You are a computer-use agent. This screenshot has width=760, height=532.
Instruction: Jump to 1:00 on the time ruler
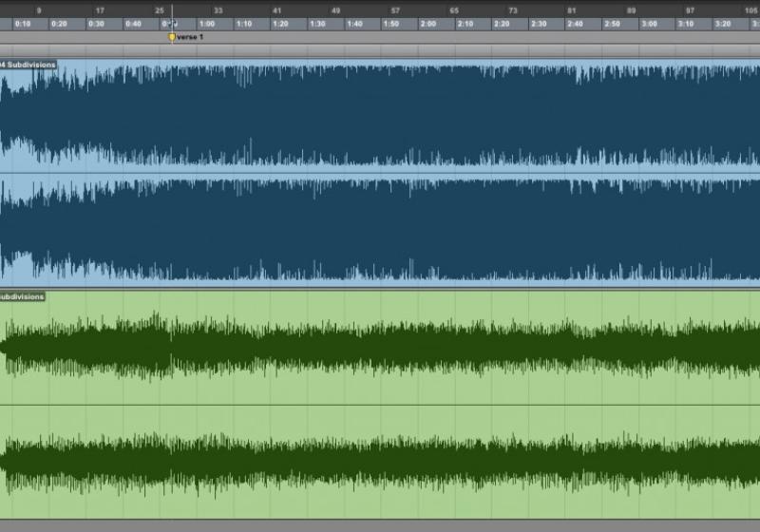click(x=207, y=24)
